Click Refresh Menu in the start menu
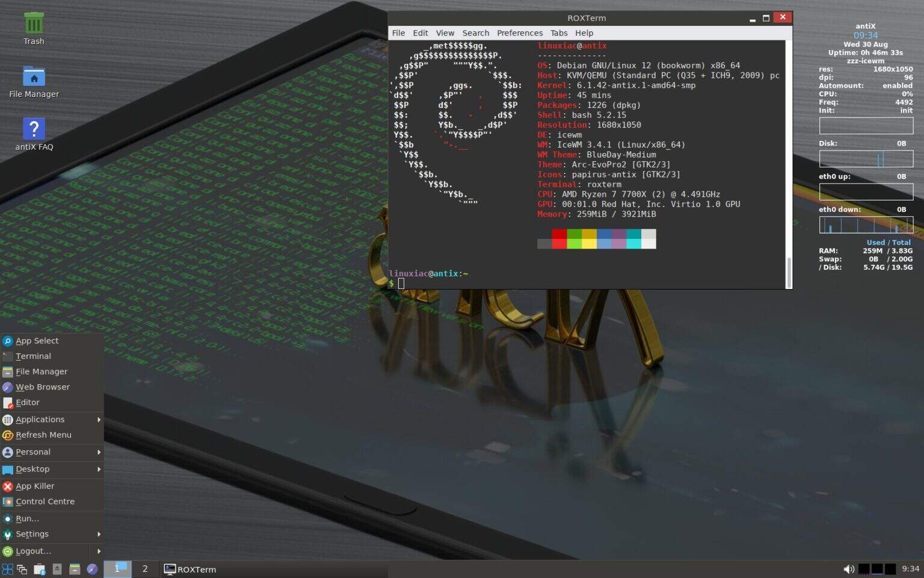The width and height of the screenshot is (924, 578). coord(45,435)
